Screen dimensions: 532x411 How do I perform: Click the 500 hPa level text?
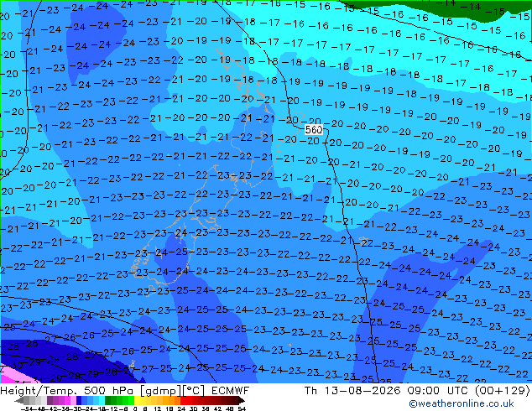click(110, 391)
